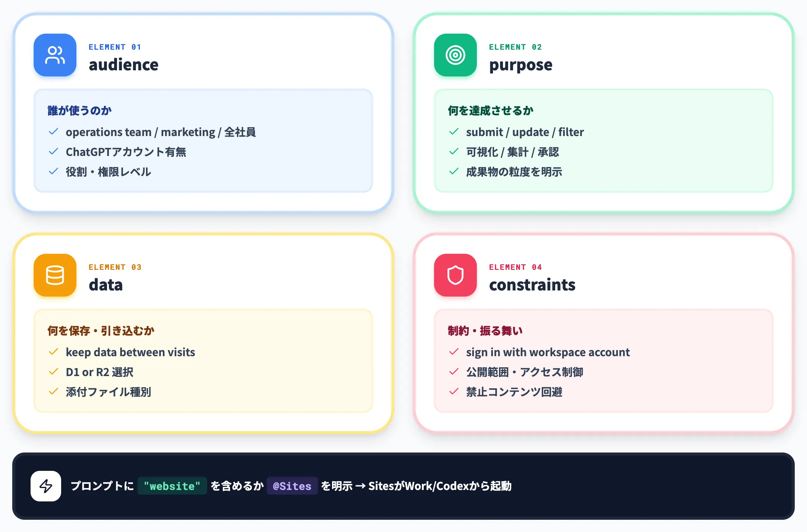Viewport: 807px width, 532px height.
Task: Click the text 添付ファイル種別
Action: (109, 392)
